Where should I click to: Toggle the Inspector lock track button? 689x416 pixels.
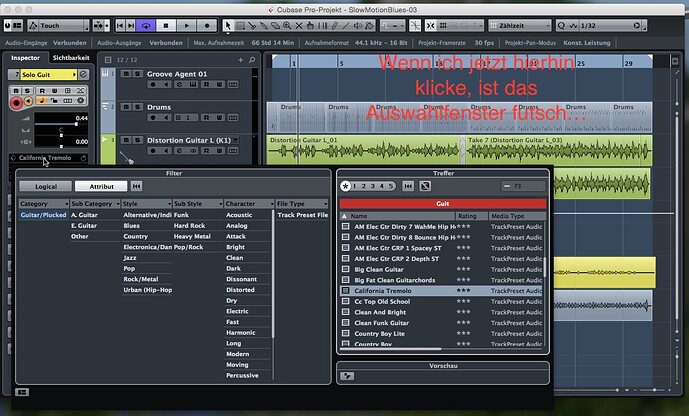54,101
